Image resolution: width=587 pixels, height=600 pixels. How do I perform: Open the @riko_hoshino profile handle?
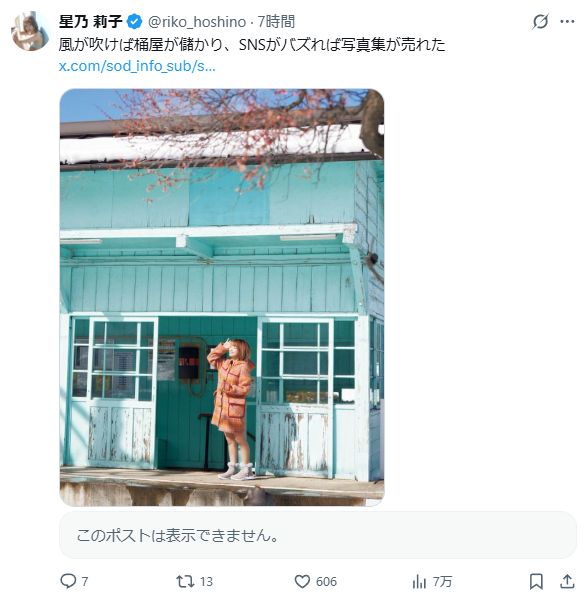[x=197, y=22]
